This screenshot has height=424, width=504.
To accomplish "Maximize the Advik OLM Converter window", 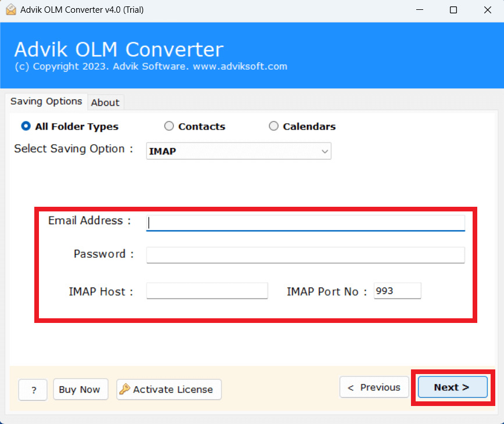I will tap(453, 10).
